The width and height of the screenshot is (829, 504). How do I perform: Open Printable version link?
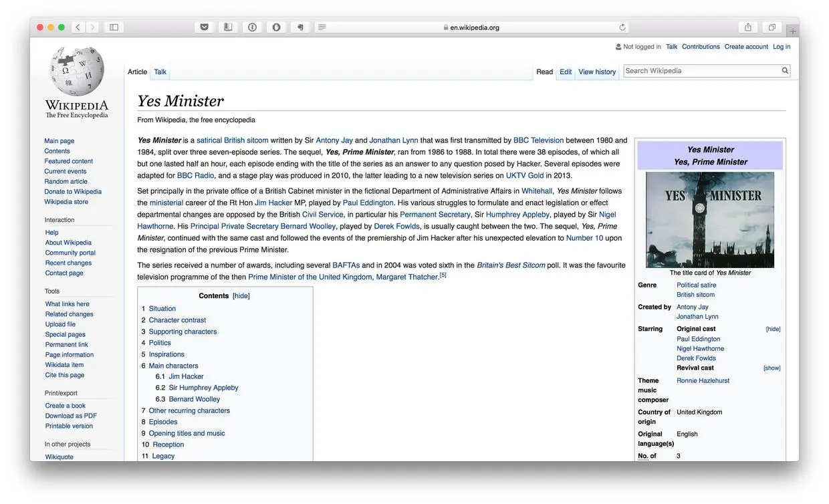(69, 426)
